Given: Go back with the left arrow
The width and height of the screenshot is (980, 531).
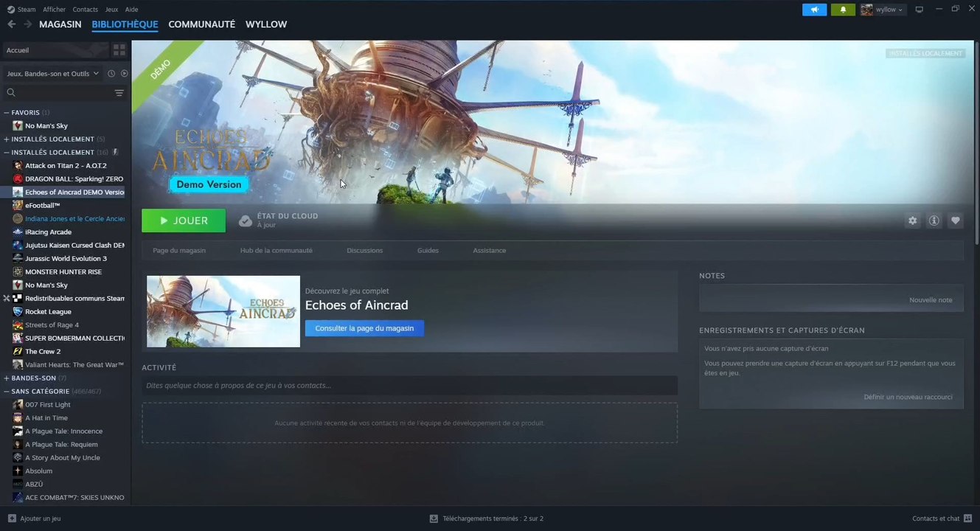Looking at the screenshot, I should 12,24.
